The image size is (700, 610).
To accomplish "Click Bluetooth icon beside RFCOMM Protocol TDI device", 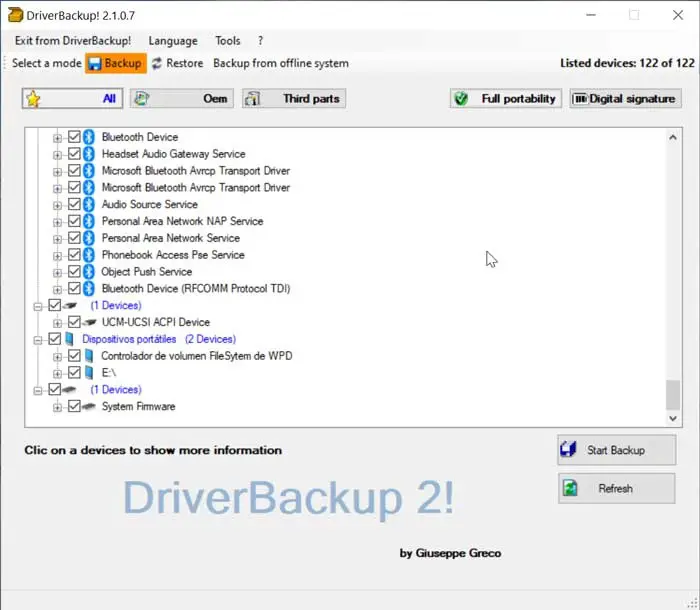I will click(89, 289).
